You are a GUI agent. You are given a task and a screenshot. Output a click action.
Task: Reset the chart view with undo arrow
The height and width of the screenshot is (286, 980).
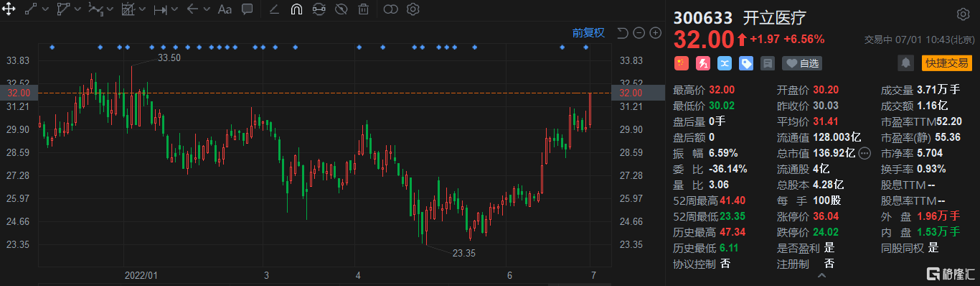coord(622,32)
